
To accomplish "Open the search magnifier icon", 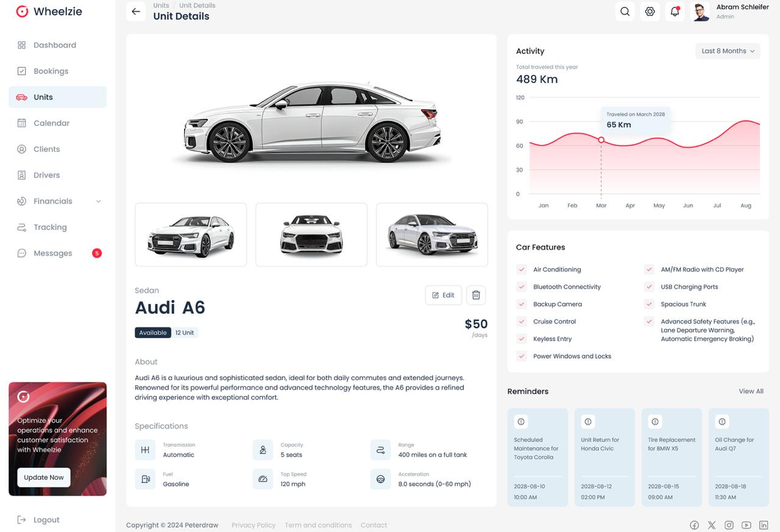I will tap(625, 11).
